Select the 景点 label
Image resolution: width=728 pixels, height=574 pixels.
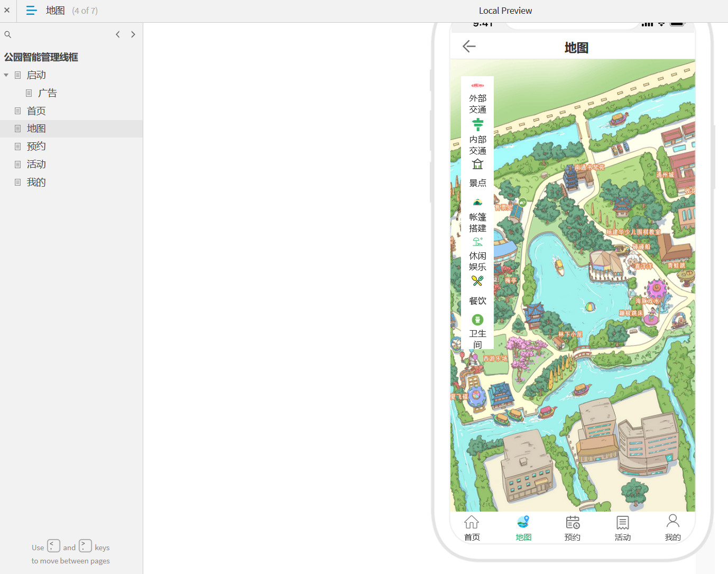(477, 183)
